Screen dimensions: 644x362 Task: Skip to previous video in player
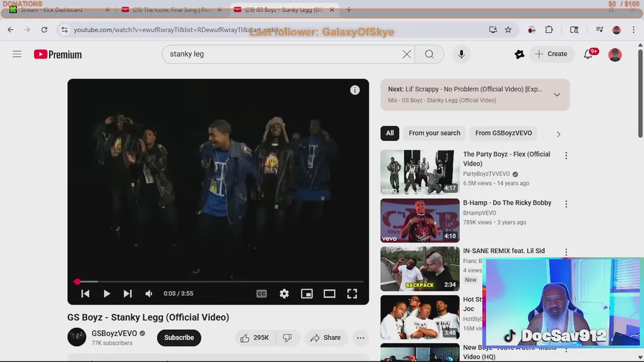click(85, 294)
